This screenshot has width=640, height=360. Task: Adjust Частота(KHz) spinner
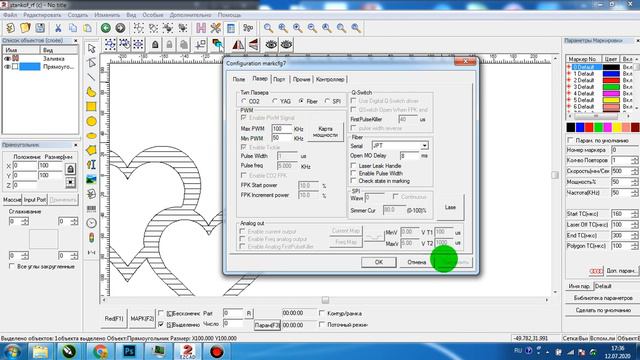[634, 193]
